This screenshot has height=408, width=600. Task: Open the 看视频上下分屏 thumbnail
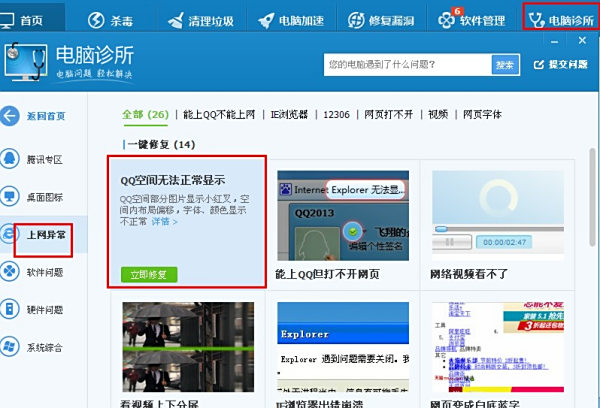pos(188,347)
